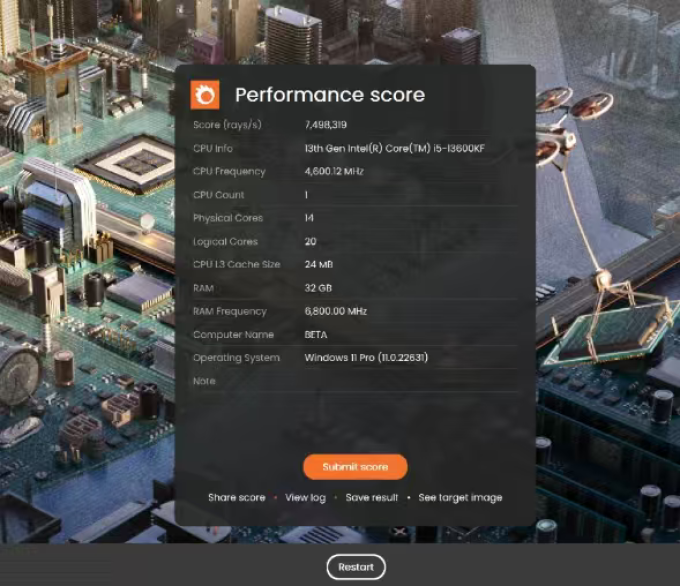Select the score value 7,498,319
680x586 pixels.
pos(326,125)
